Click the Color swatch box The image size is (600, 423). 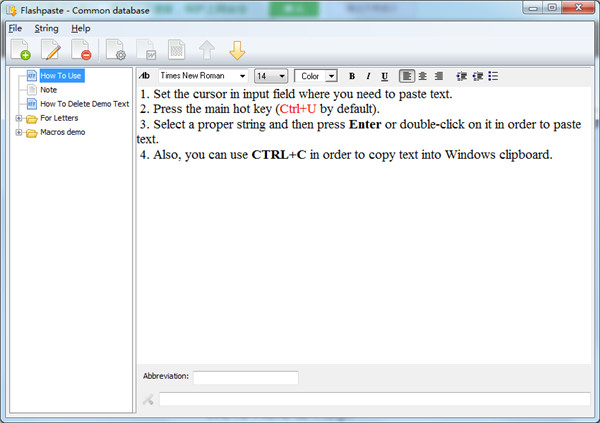point(310,76)
